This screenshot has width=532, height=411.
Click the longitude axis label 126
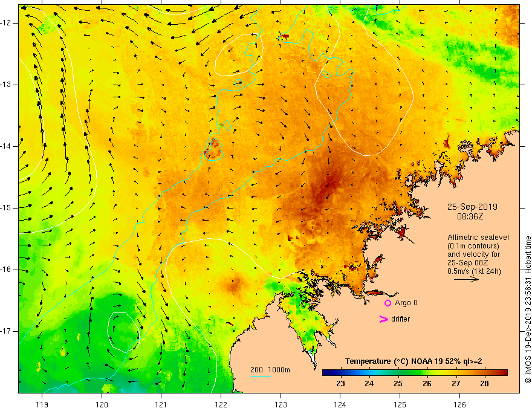click(459, 404)
